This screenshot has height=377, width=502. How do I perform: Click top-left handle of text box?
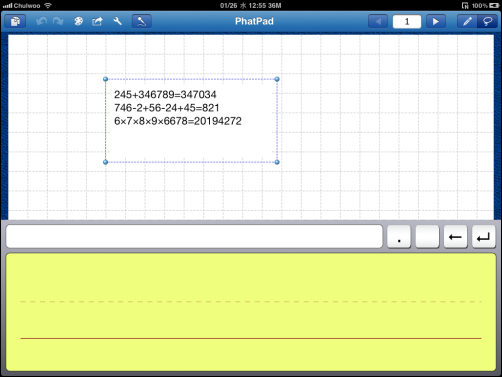(x=105, y=79)
